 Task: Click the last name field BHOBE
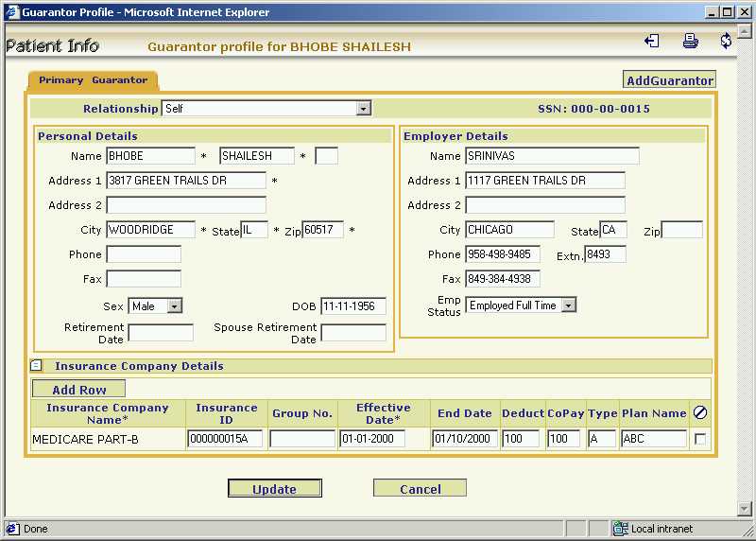151,156
